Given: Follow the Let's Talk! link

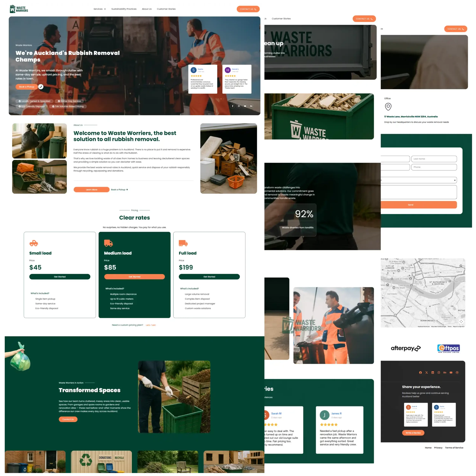Looking at the screenshot, I should coord(151,325).
